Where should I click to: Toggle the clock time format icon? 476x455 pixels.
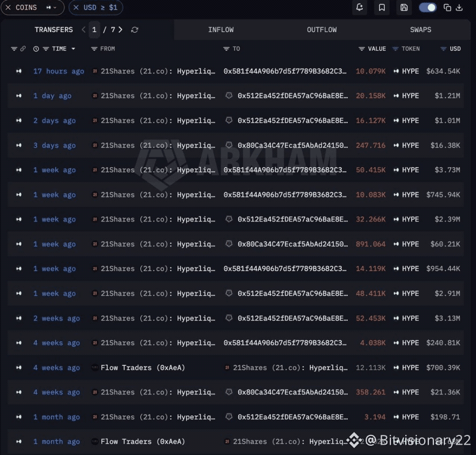pyautogui.click(x=36, y=49)
